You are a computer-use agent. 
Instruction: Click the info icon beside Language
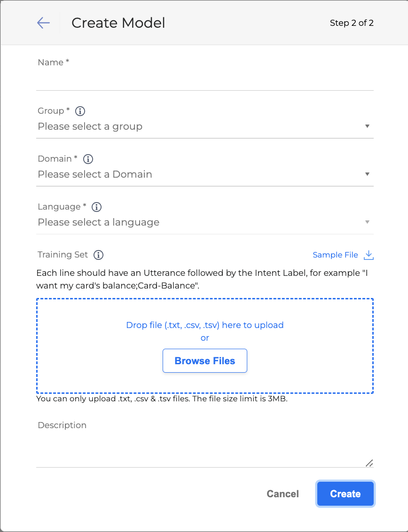(x=97, y=207)
